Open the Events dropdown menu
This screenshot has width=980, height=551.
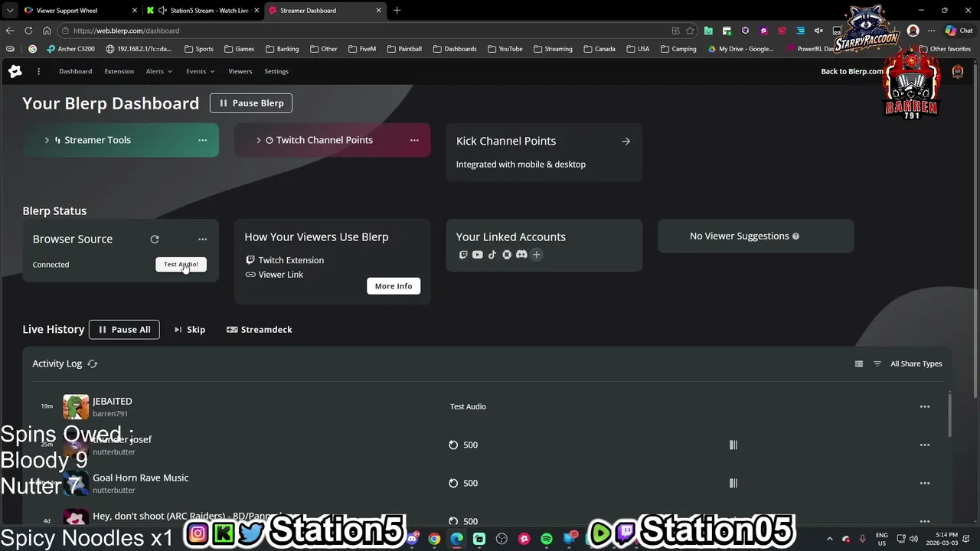[200, 71]
